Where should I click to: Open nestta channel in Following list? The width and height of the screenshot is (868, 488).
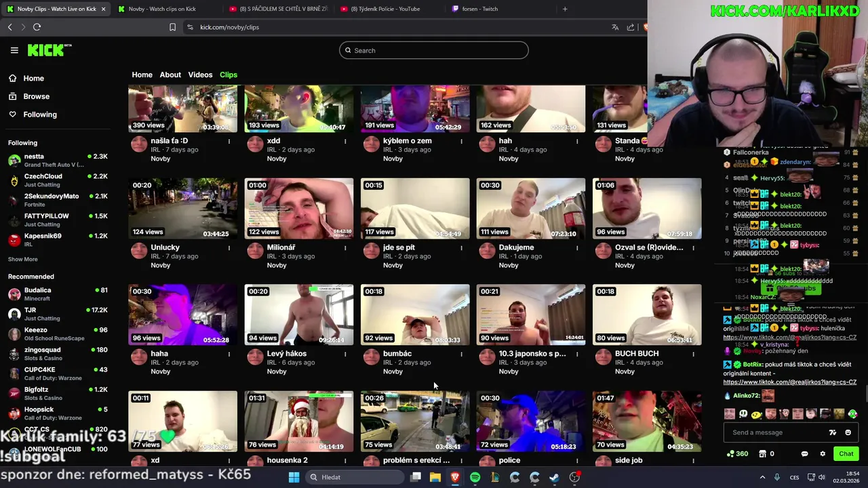(x=58, y=160)
